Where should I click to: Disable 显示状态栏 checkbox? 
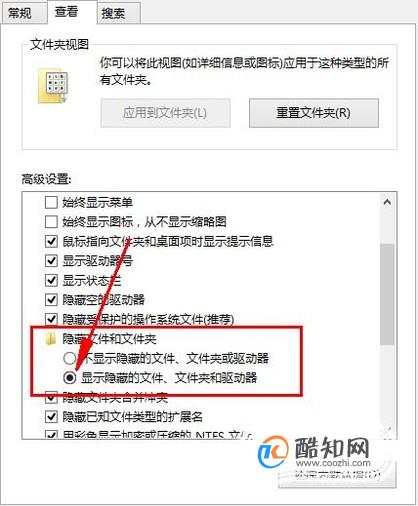[x=51, y=280]
